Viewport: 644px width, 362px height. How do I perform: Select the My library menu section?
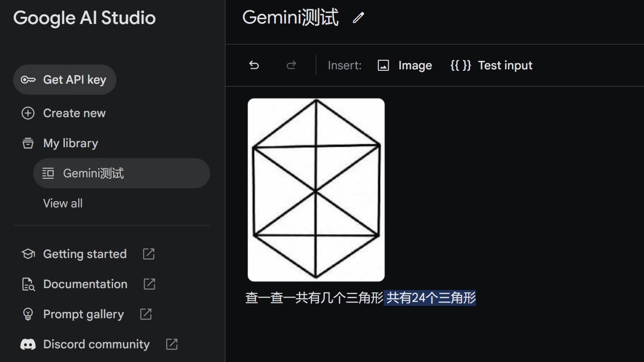(x=70, y=143)
